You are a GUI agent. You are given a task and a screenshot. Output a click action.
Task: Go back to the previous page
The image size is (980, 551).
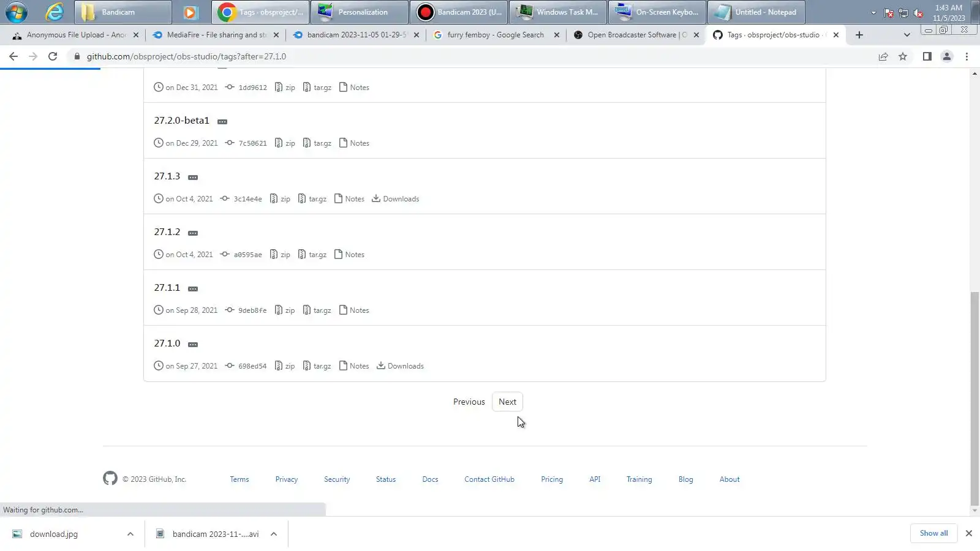[13, 56]
